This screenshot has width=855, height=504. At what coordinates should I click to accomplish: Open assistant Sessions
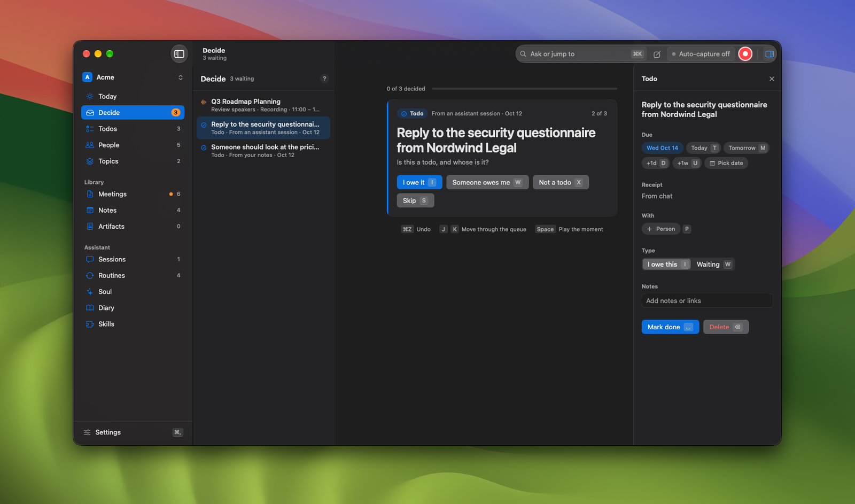133,259
